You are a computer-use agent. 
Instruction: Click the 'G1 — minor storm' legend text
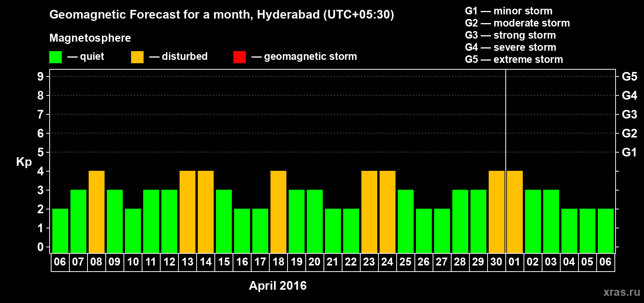508,11
